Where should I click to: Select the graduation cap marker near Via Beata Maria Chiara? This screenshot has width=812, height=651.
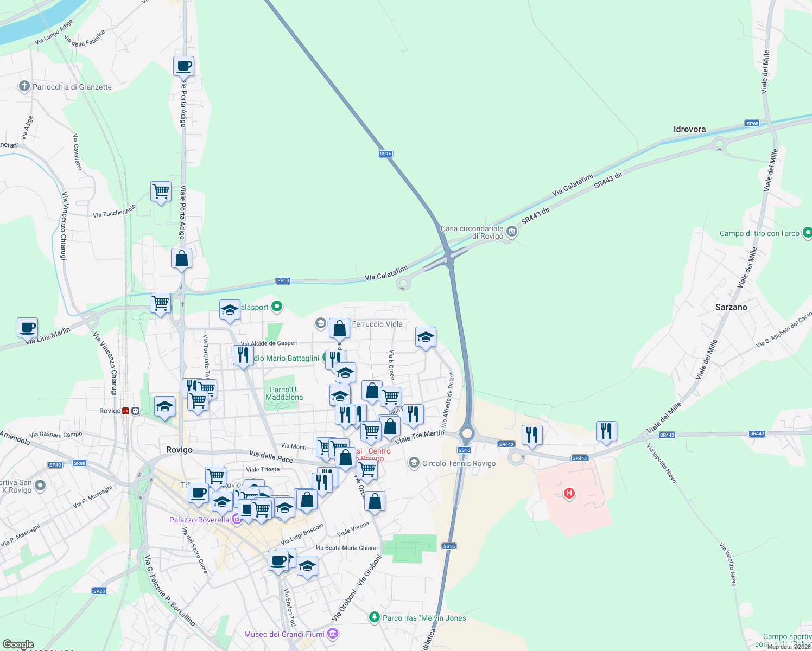308,566
